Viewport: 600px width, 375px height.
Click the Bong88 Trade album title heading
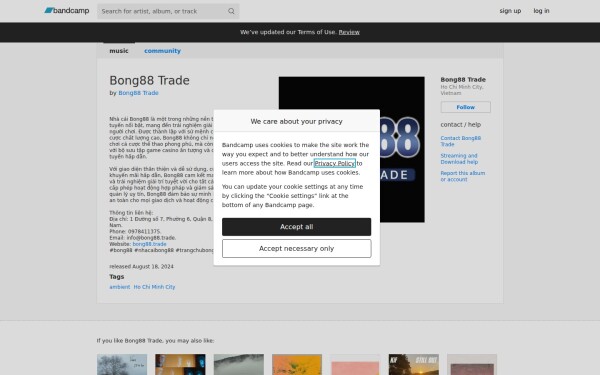pyautogui.click(x=149, y=80)
